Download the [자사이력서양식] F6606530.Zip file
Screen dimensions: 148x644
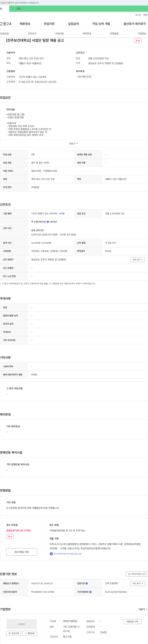point(67,554)
